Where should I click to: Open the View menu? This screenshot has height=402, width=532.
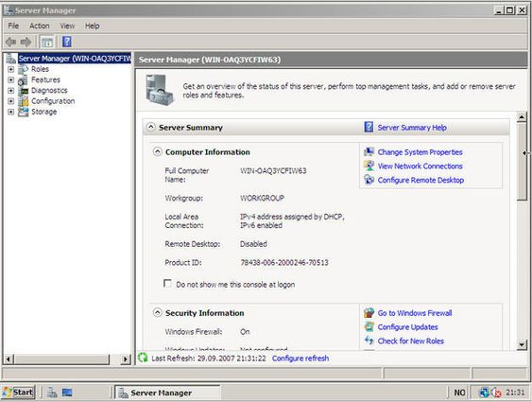click(x=67, y=26)
